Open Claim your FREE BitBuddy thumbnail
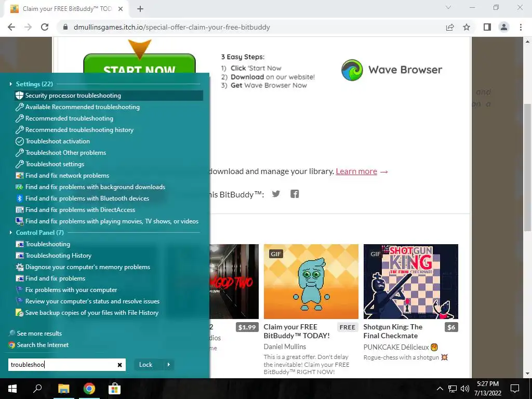The width and height of the screenshot is (532, 399). pos(311,282)
